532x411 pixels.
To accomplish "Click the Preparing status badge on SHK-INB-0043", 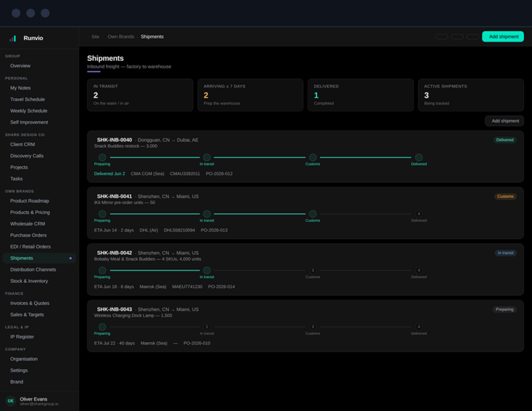I will (504, 309).
